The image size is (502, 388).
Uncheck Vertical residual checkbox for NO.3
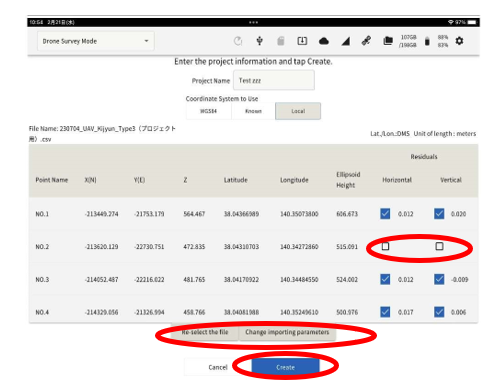click(x=439, y=279)
